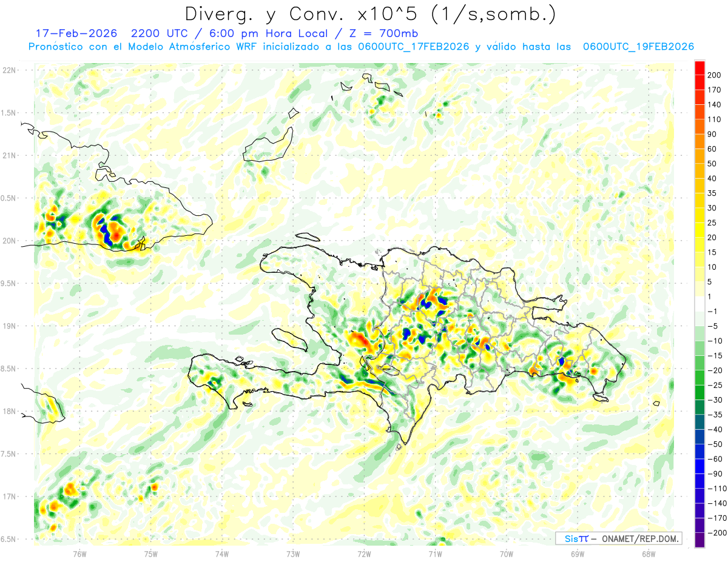Click the dark purple swatch below -200
This screenshot has width=728, height=562.
699,540
